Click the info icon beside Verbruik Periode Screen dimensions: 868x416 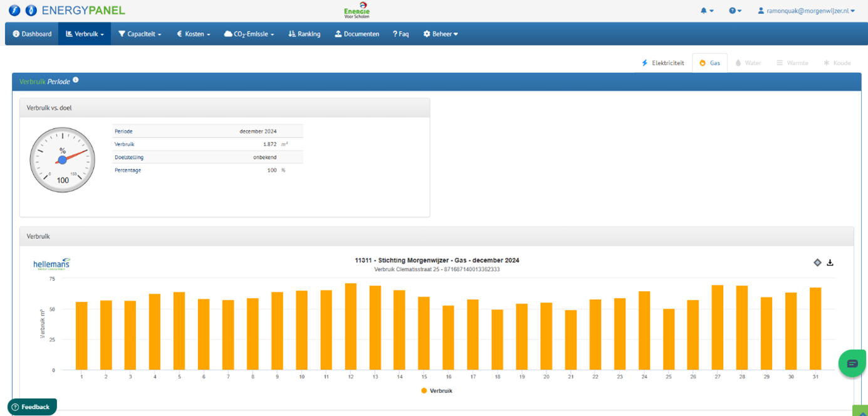click(76, 80)
